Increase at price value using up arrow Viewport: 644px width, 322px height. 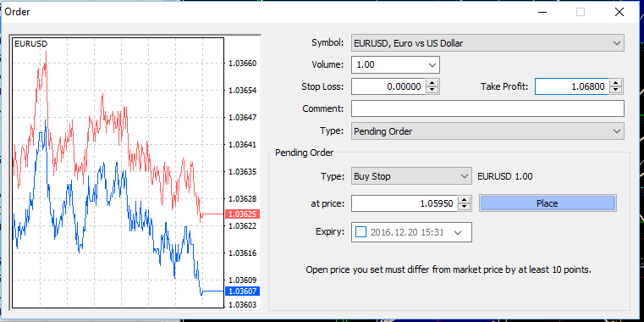pyautogui.click(x=464, y=200)
